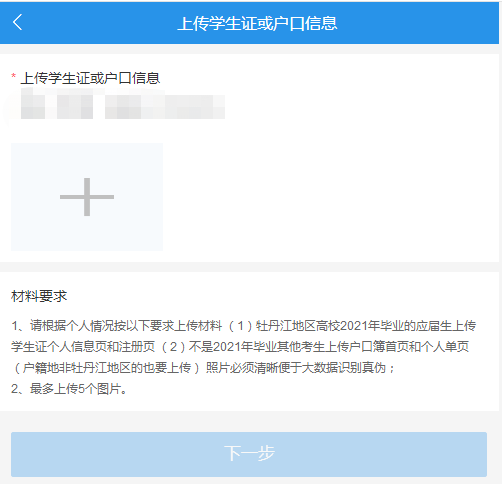
Task: Click the text 户籍地非牡丹江地区的也要上传
Action: [106, 368]
